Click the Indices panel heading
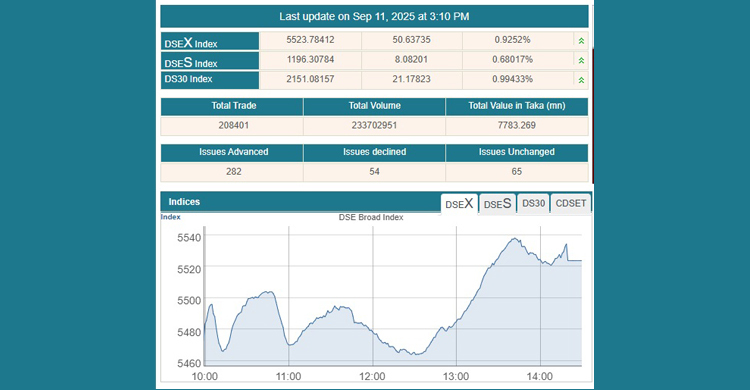Viewport: 750px width, 390px height. tap(184, 202)
